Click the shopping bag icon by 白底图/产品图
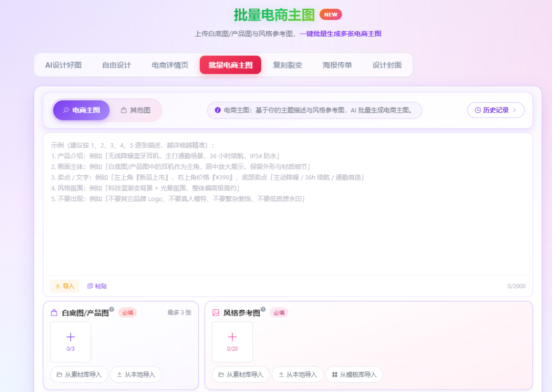 pyautogui.click(x=54, y=312)
